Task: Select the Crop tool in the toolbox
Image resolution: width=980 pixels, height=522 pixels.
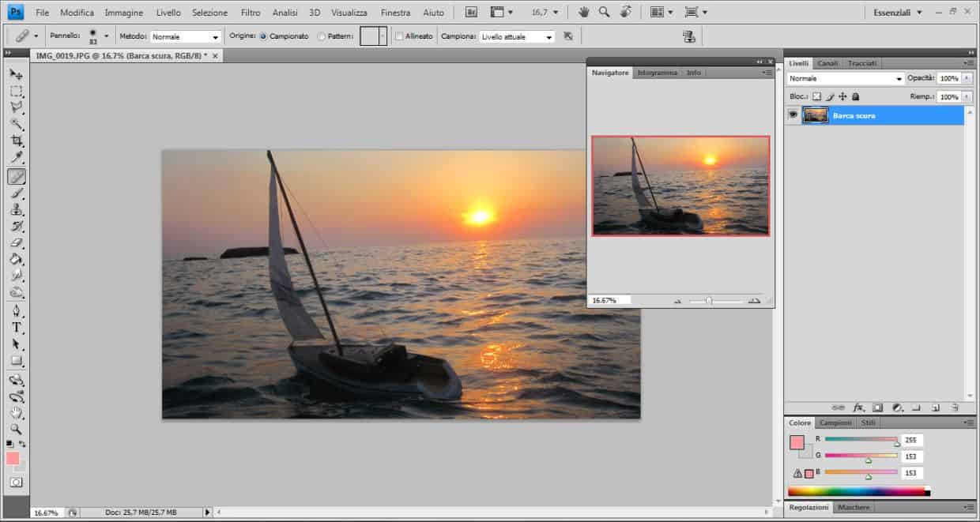Action: (x=16, y=141)
